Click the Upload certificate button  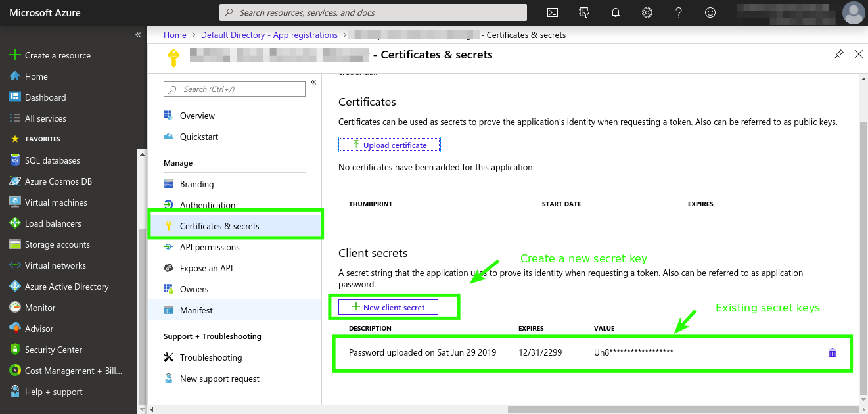(390, 145)
